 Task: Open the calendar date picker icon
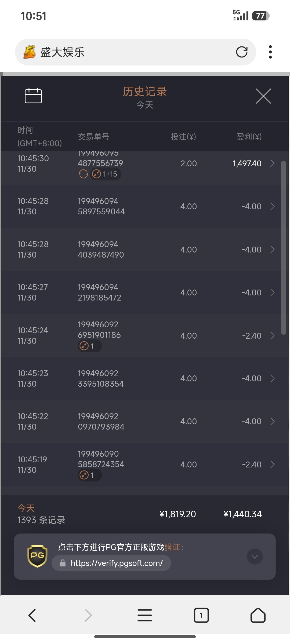[33, 96]
